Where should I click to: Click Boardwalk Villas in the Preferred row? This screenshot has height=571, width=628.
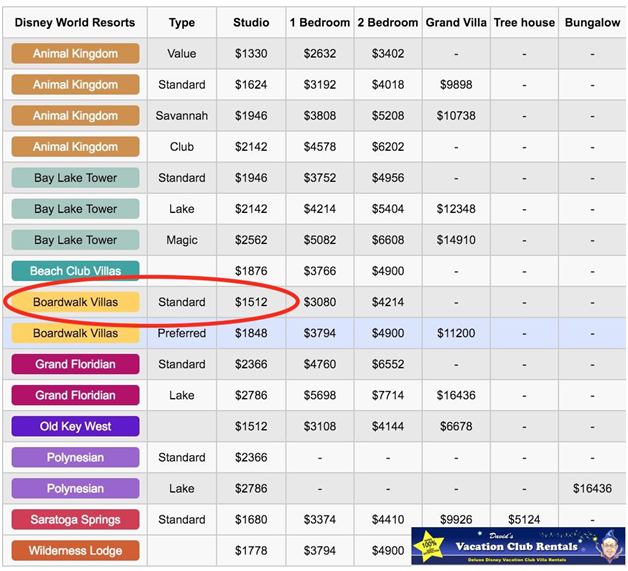75,333
